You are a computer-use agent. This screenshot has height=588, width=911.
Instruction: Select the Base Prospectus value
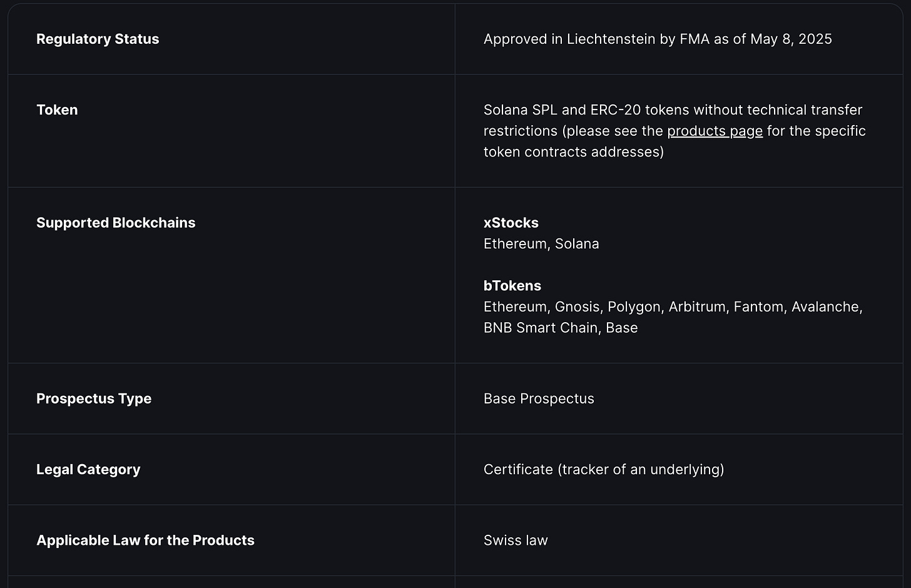539,398
